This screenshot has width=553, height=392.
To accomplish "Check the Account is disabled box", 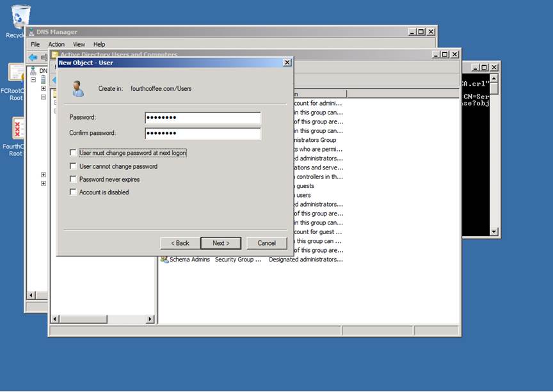I will click(x=73, y=192).
